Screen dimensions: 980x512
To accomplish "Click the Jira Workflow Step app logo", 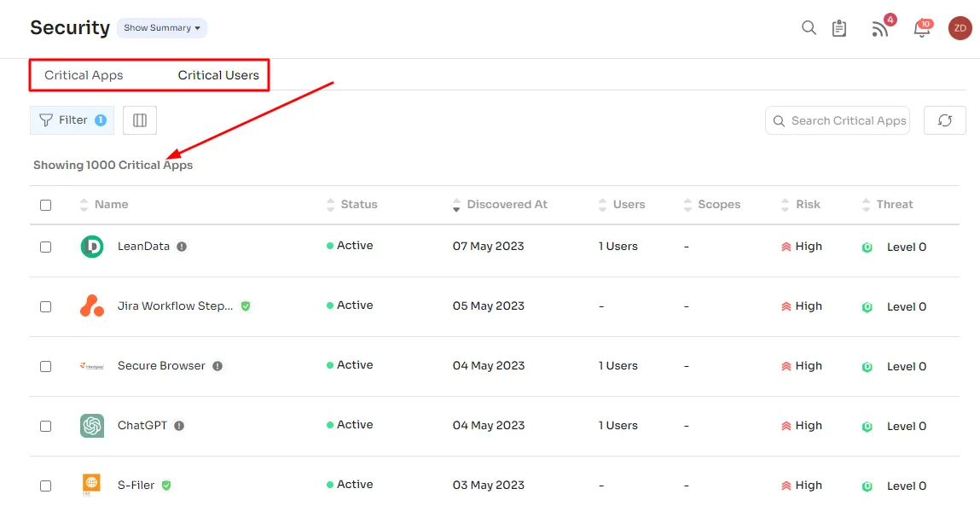I will 92,305.
